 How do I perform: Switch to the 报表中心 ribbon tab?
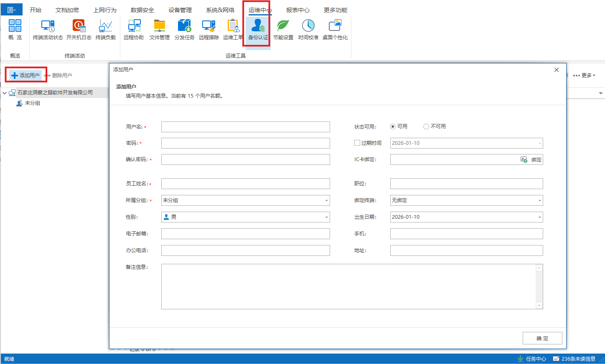(x=297, y=10)
